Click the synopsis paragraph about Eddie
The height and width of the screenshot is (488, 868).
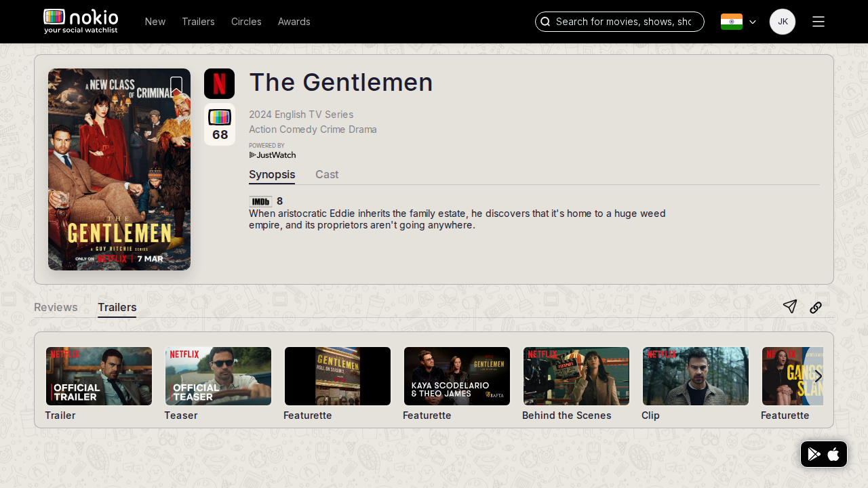coord(457,219)
